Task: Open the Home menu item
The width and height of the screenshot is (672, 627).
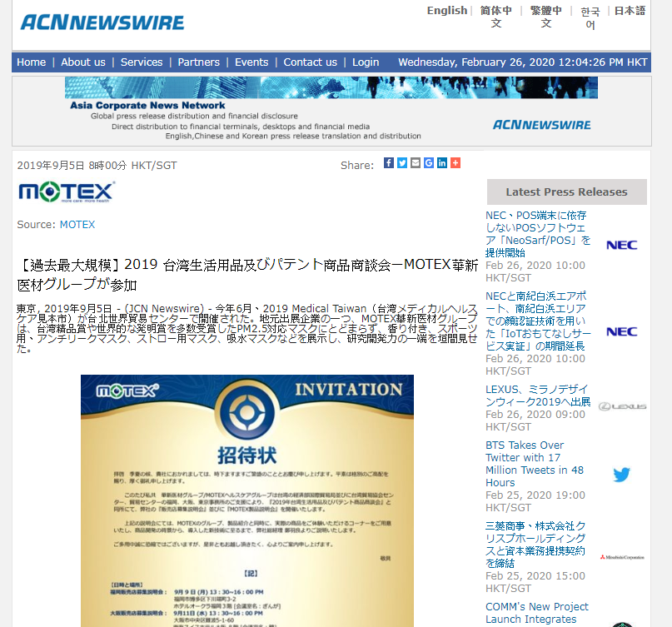Action: point(32,62)
